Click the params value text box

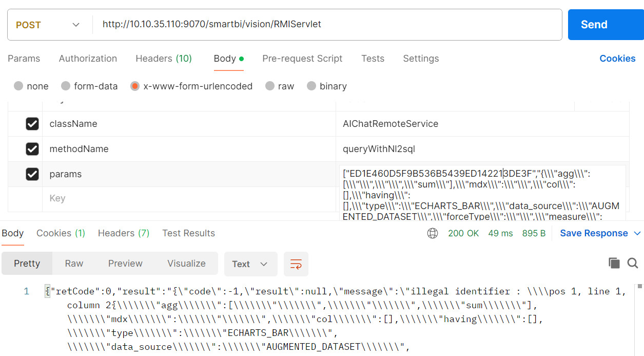coord(482,193)
